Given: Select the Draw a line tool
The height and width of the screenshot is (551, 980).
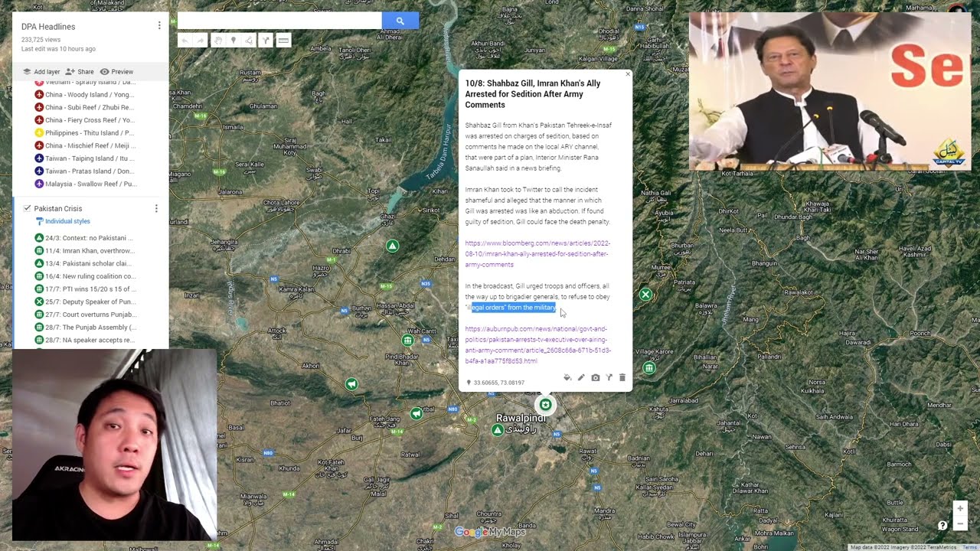Looking at the screenshot, I should (x=250, y=41).
